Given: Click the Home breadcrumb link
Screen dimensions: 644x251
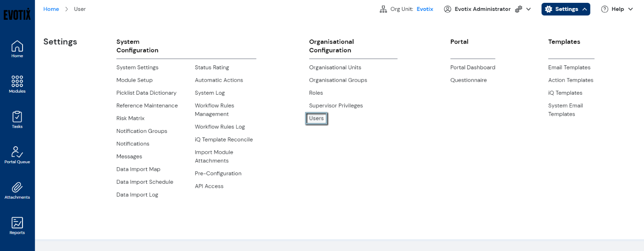Looking at the screenshot, I should click(51, 8).
